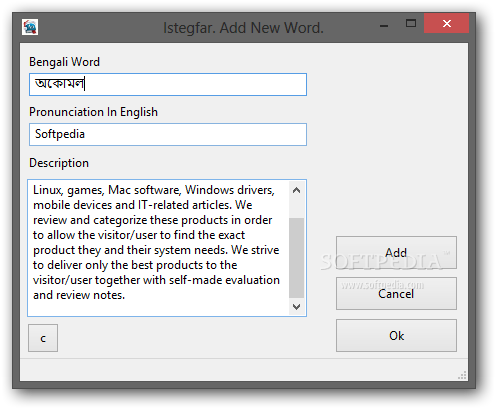Click the small 'c' button
Screen dimensions: 496x409
(43, 338)
